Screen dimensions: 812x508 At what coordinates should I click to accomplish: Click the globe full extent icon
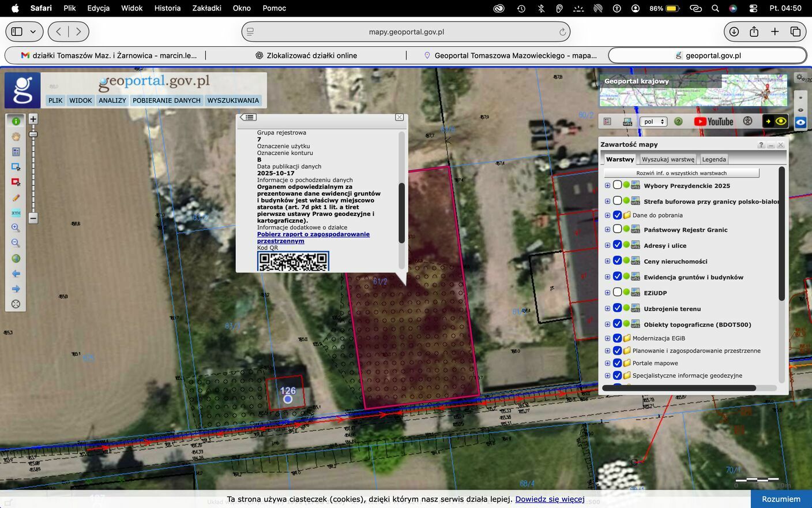(x=16, y=259)
